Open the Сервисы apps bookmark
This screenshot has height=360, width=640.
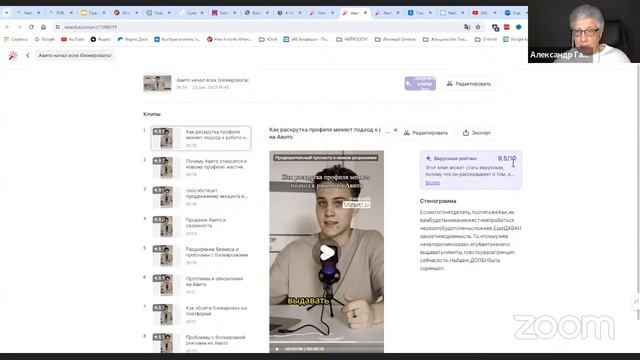pyautogui.click(x=16, y=39)
